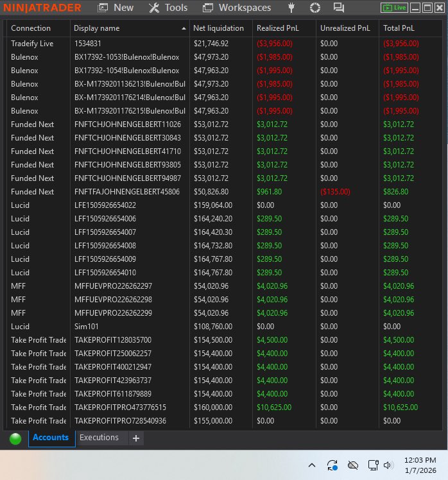Select account TAKEPROFIT128035700
448x480 pixels.
point(223,340)
